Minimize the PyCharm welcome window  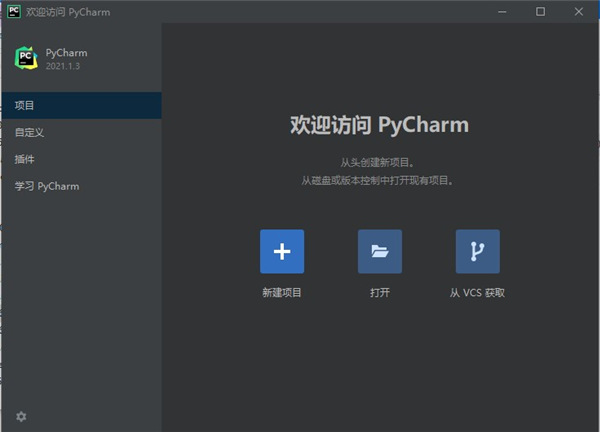[x=502, y=12]
